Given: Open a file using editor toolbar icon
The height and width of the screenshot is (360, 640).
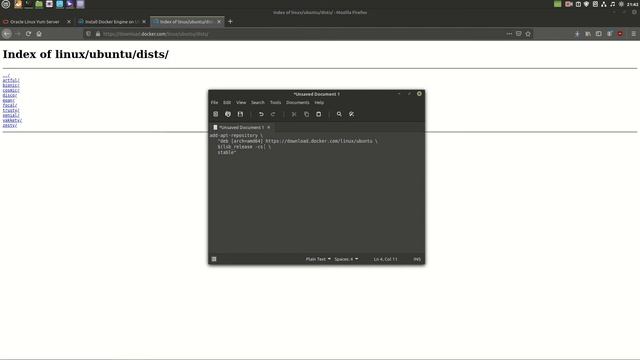Looking at the screenshot, I should tap(228, 114).
